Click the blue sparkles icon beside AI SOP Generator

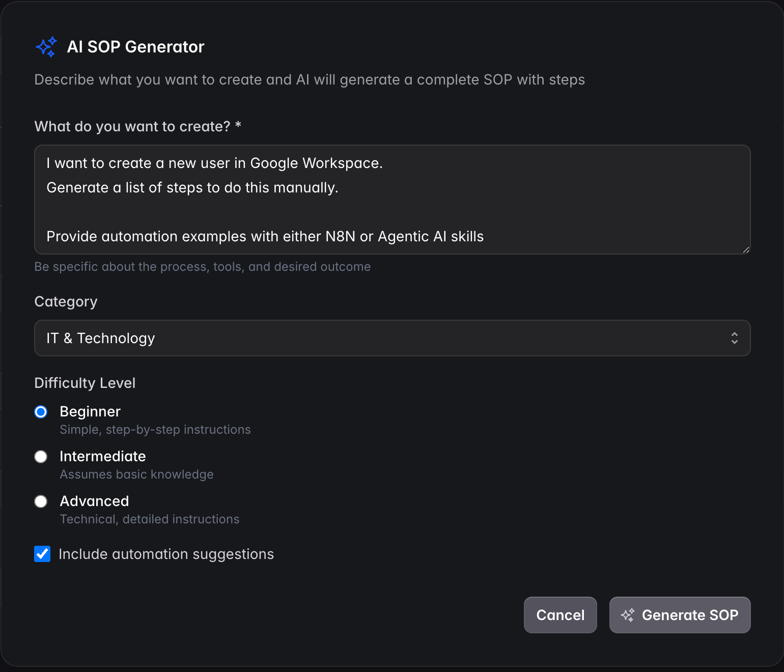click(x=46, y=47)
